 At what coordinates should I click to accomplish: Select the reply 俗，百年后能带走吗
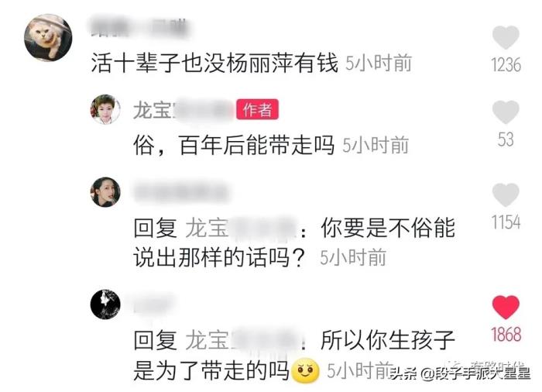[x=234, y=145]
